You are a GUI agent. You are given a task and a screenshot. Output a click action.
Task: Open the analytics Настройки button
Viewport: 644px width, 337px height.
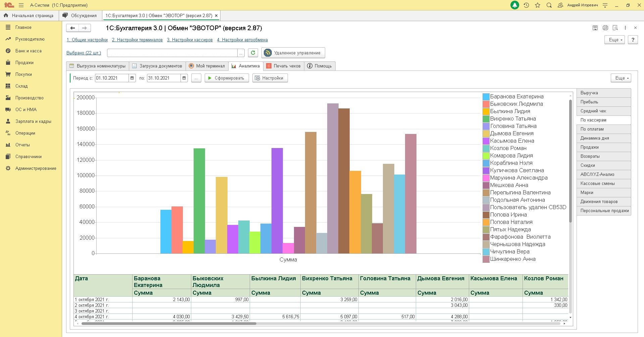[x=270, y=78]
